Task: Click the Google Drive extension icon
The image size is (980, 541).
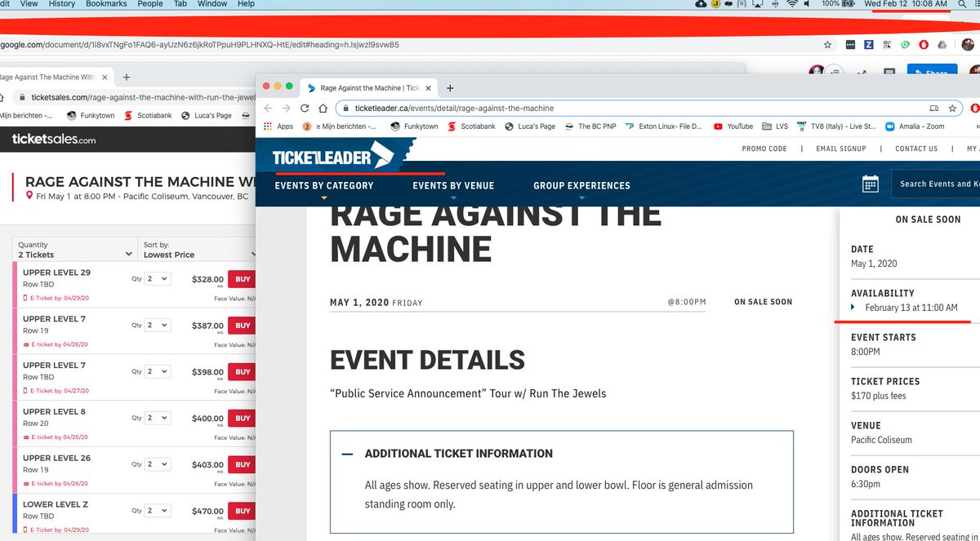Action: (x=942, y=45)
